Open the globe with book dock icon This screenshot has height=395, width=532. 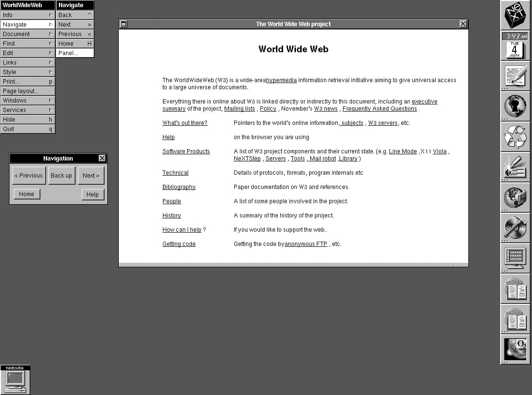pos(515,197)
